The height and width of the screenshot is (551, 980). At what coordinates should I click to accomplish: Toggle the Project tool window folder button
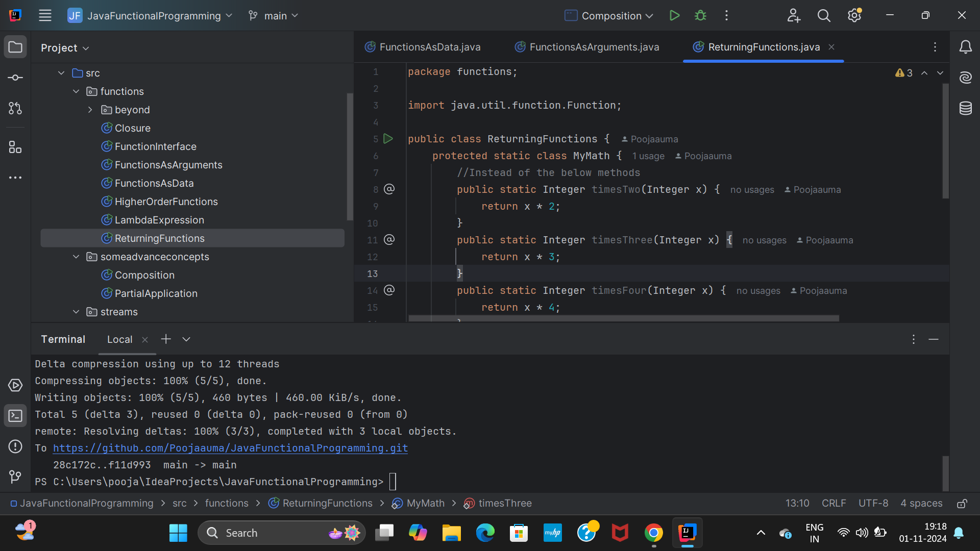[x=15, y=47]
